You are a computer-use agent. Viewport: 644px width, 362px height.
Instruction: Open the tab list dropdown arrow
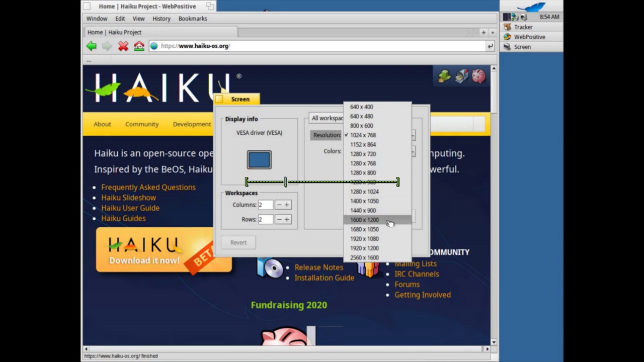tap(493, 32)
